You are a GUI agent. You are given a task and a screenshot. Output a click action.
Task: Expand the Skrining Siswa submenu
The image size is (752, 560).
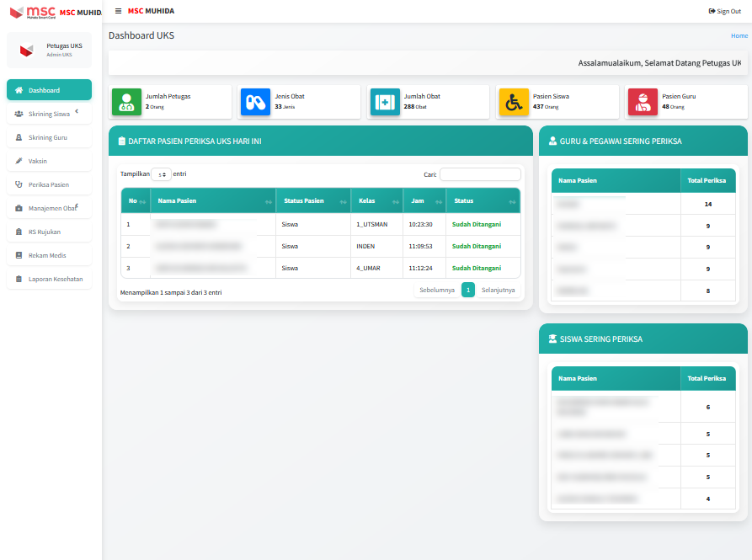[x=49, y=114]
